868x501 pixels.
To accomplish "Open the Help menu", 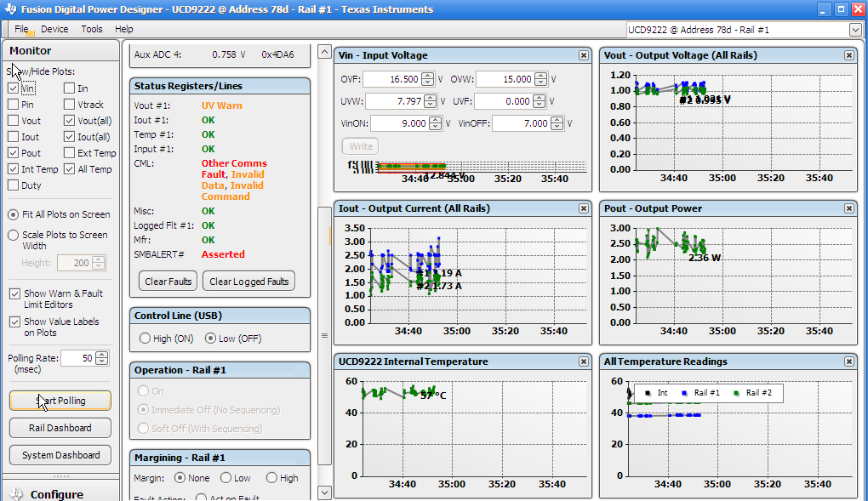I will (x=123, y=29).
